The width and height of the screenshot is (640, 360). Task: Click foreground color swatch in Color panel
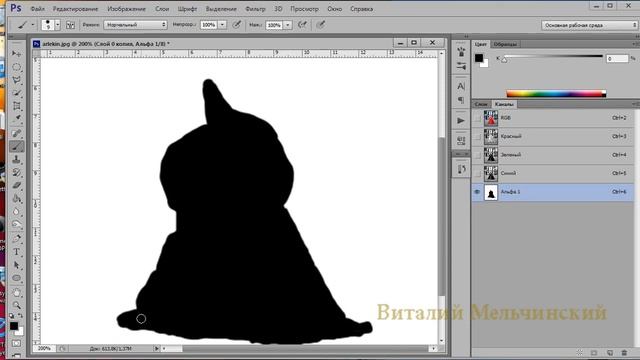479,58
